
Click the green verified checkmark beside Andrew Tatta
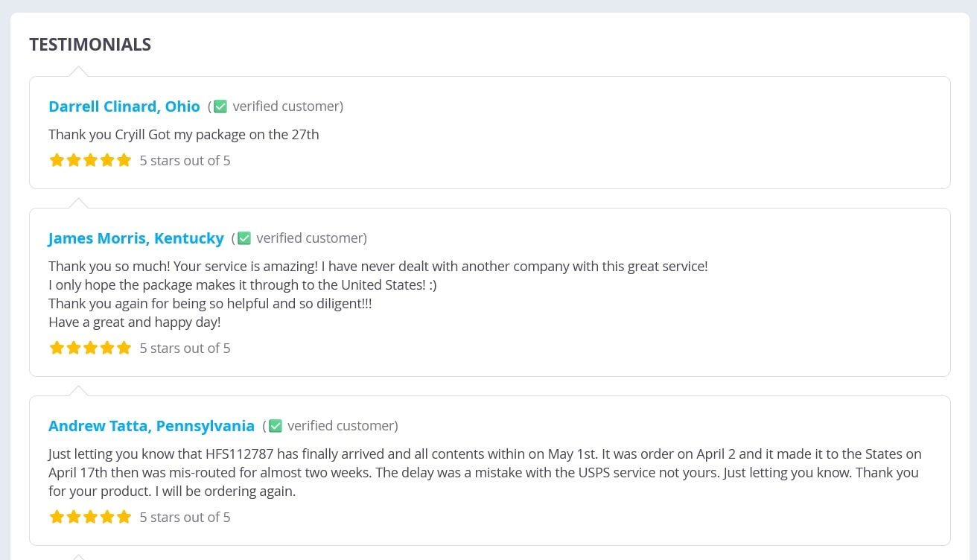276,426
